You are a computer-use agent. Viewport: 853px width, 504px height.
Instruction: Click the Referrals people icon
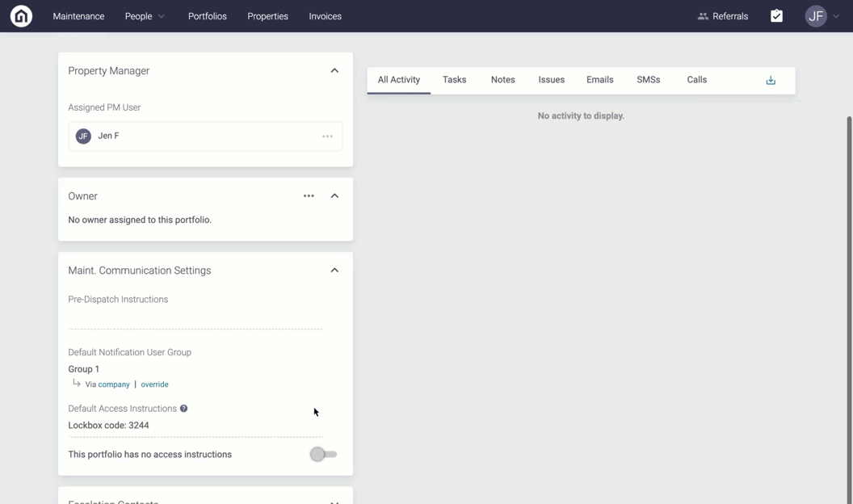[703, 16]
